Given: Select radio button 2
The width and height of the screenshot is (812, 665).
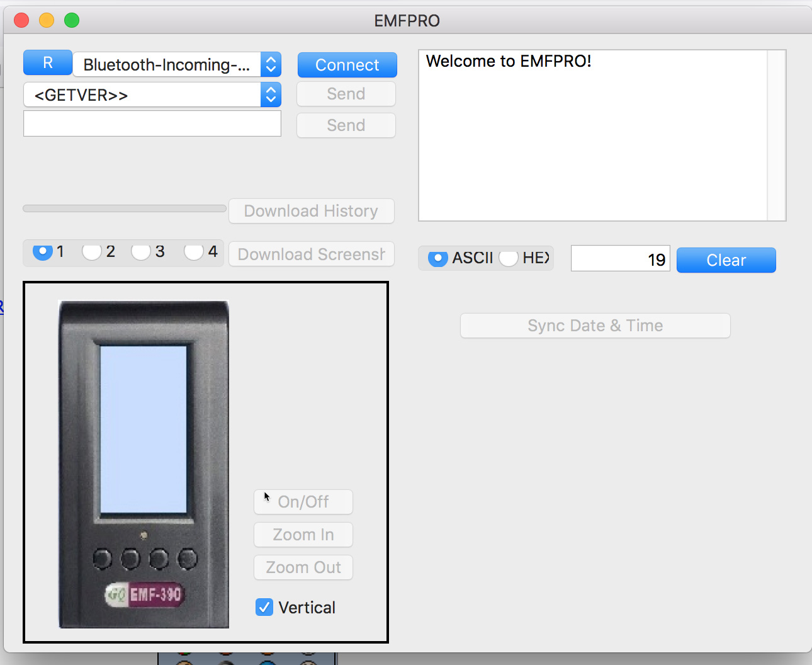Looking at the screenshot, I should coord(92,252).
